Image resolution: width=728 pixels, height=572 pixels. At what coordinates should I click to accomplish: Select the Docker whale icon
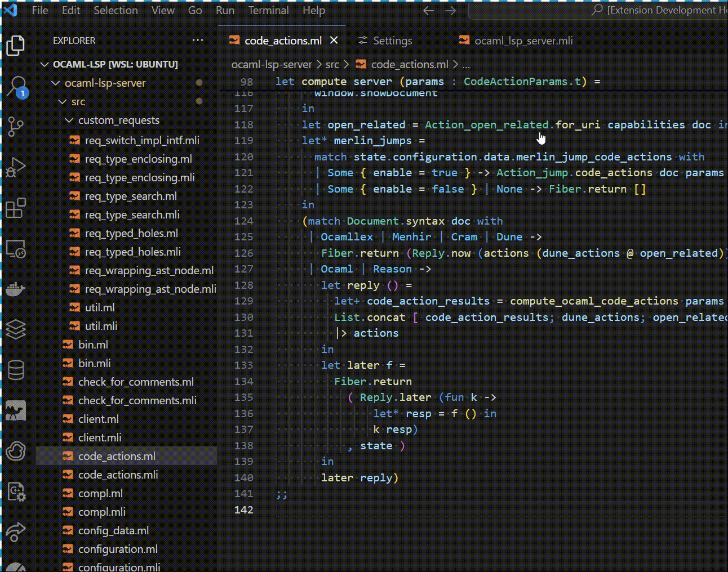[16, 289]
